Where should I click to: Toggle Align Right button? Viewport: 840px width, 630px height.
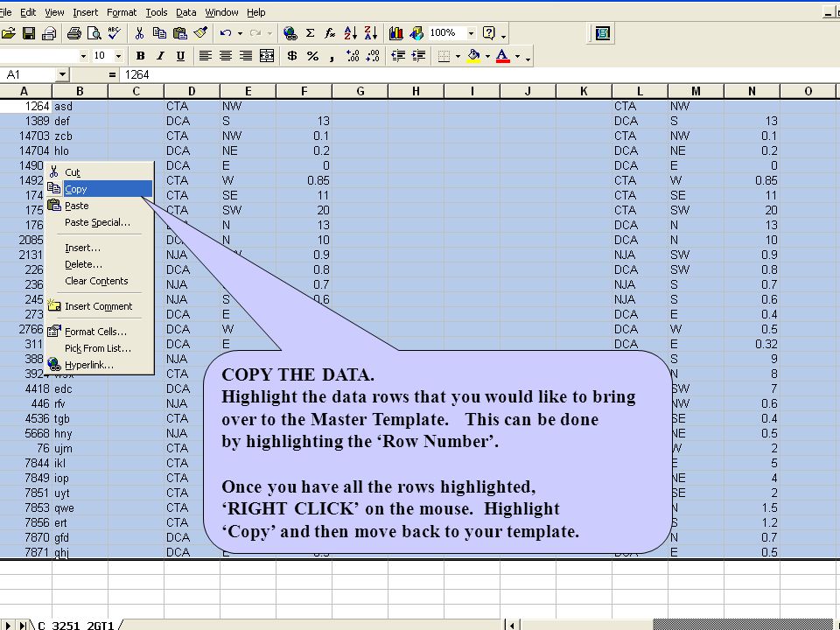pos(246,56)
